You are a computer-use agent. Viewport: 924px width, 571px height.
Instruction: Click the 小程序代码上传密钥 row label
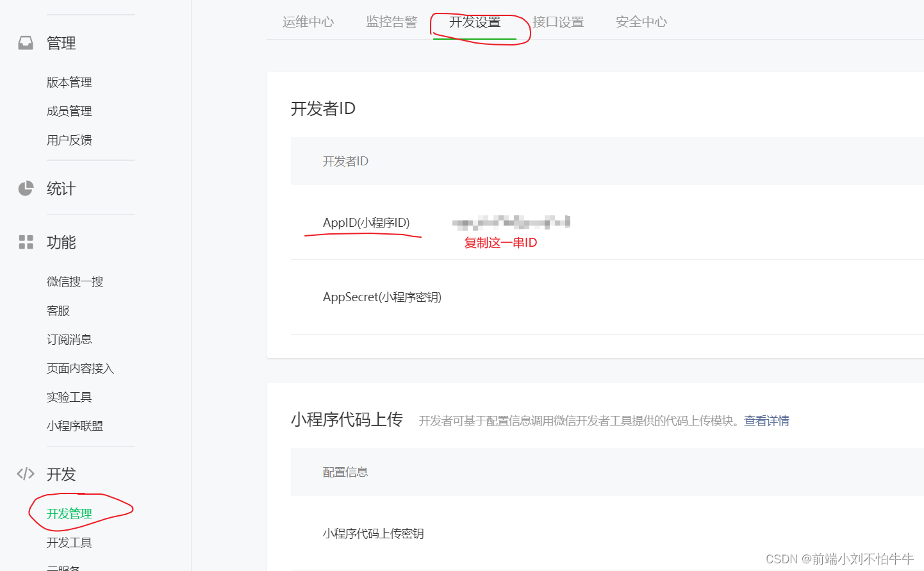click(373, 533)
